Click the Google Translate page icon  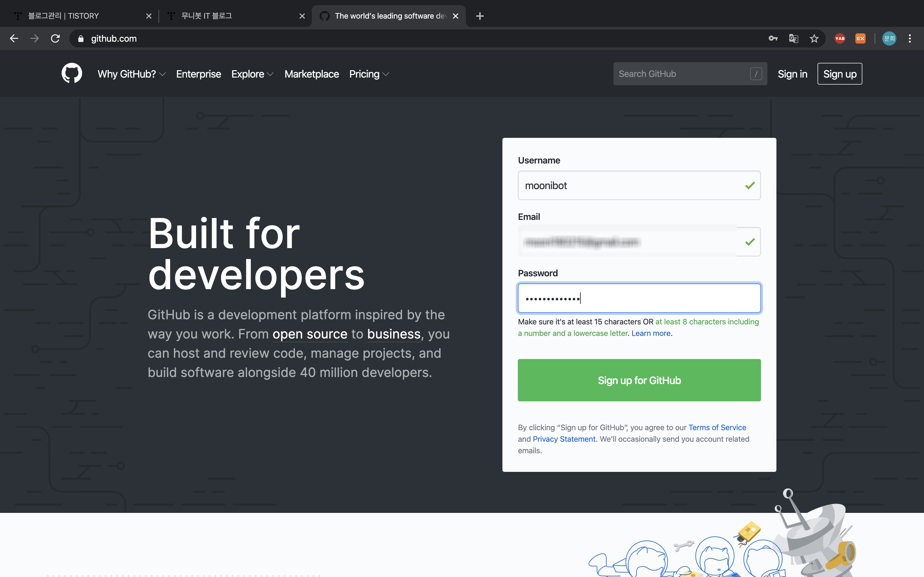coord(793,38)
